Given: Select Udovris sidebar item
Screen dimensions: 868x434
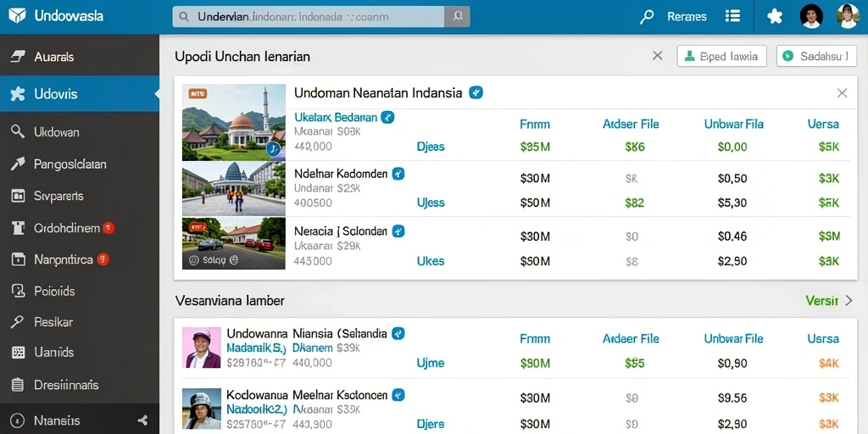Looking at the screenshot, I should 80,93.
